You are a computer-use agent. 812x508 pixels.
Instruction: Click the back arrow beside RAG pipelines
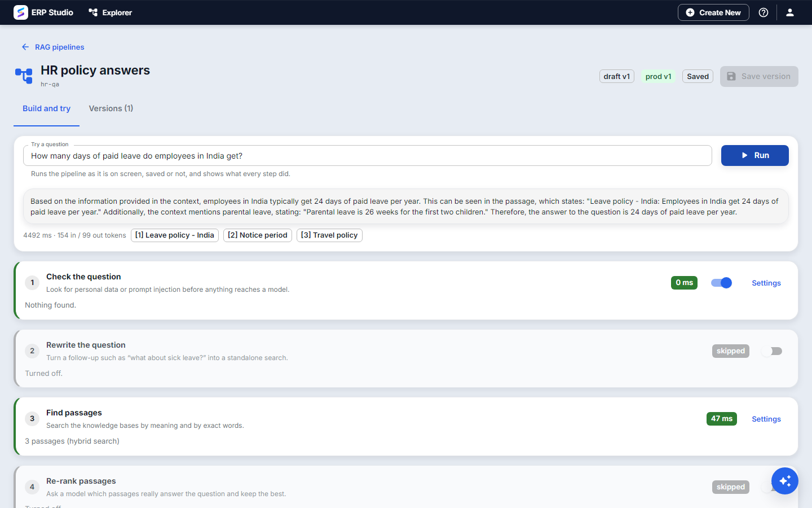click(25, 47)
